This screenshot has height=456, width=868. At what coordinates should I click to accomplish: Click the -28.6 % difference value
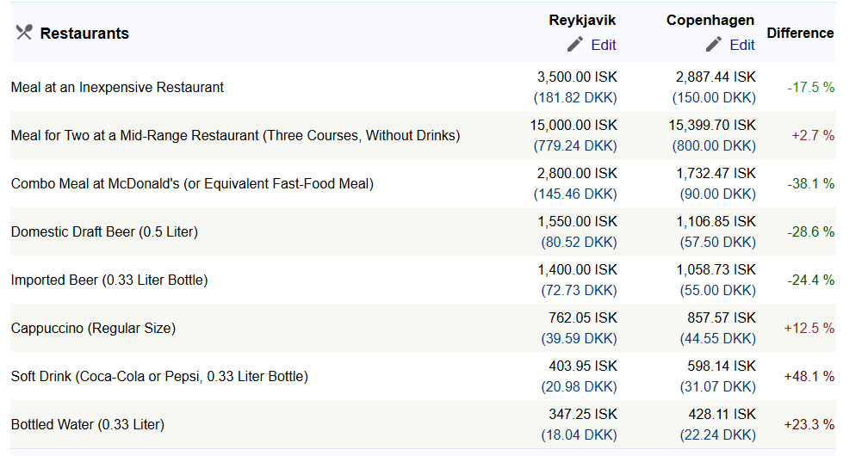(811, 232)
